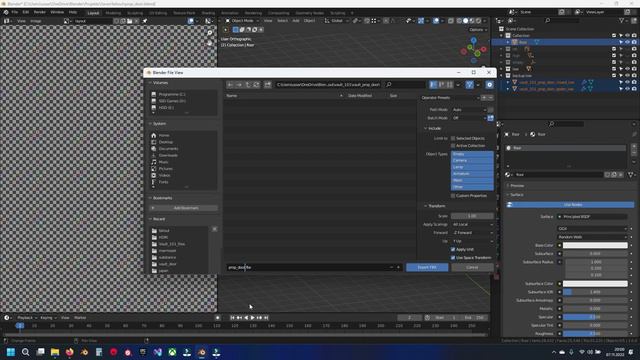Toggle Mesh object type
The height and width of the screenshot is (360, 640).
472,180
